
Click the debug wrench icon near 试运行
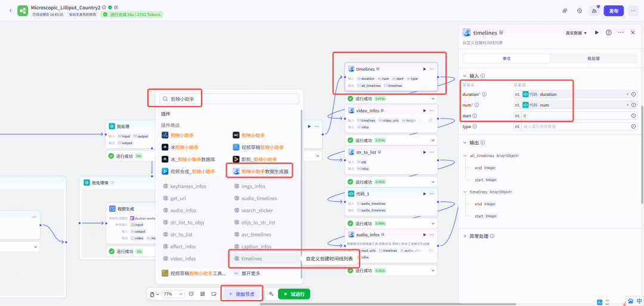(271, 294)
